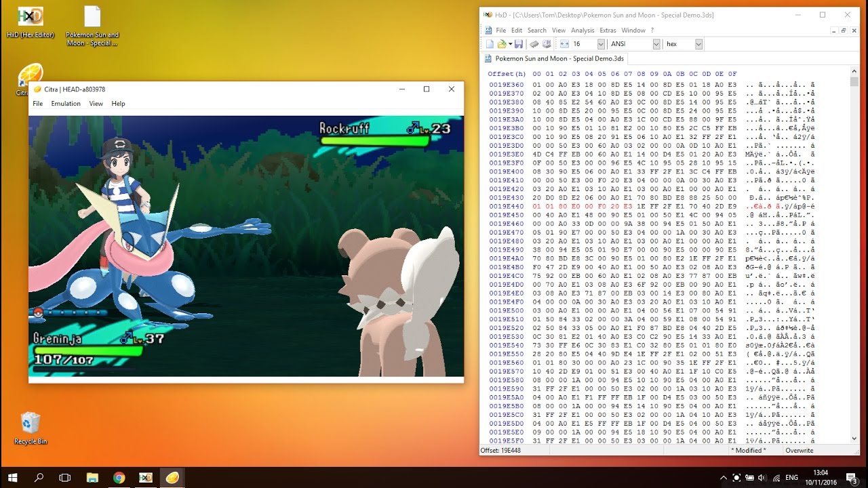Open the Analysis menu in HxD
Viewport: 868px width, 488px height.
click(x=583, y=30)
